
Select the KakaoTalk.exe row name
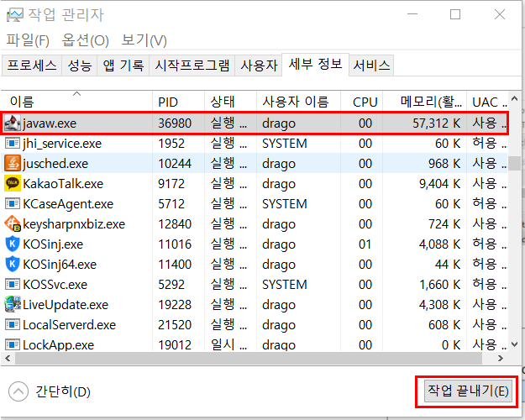click(x=63, y=184)
